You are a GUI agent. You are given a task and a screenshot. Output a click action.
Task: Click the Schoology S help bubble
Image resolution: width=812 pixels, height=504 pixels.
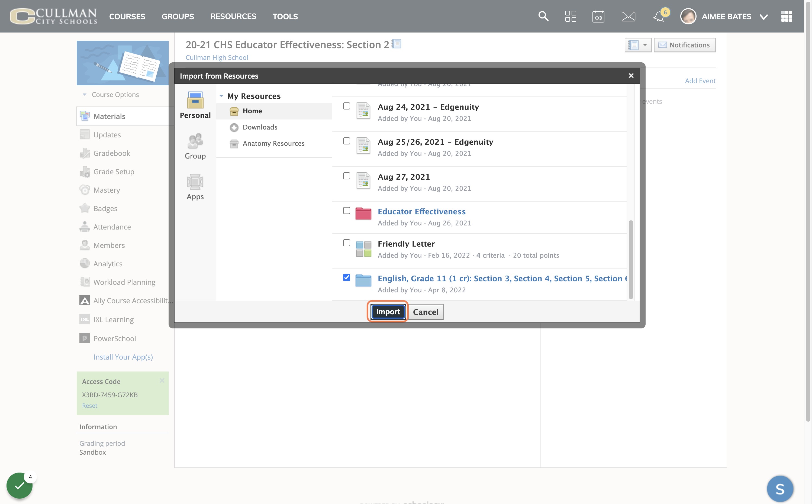780,489
